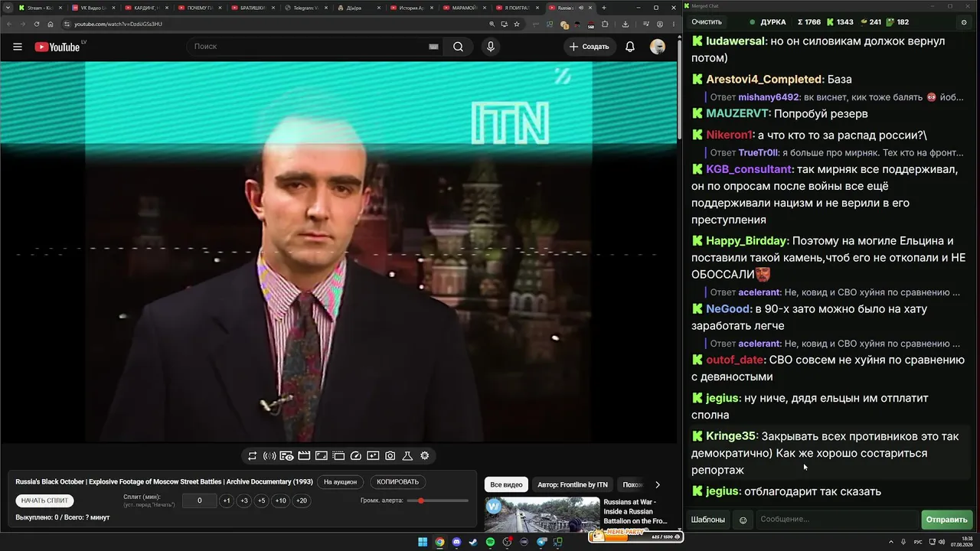The width and height of the screenshot is (980, 551).
Task: Clear chat with the 'Очистить' button
Action: click(x=707, y=22)
